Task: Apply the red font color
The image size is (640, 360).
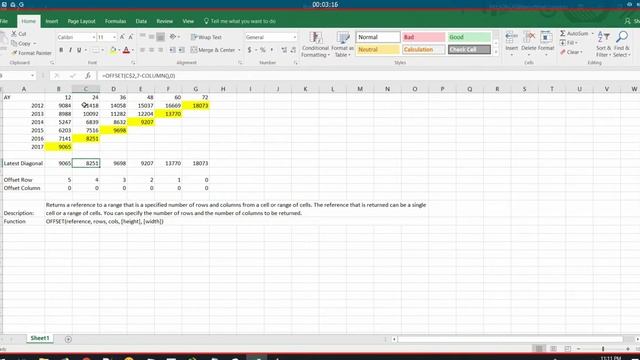Action: (126, 50)
